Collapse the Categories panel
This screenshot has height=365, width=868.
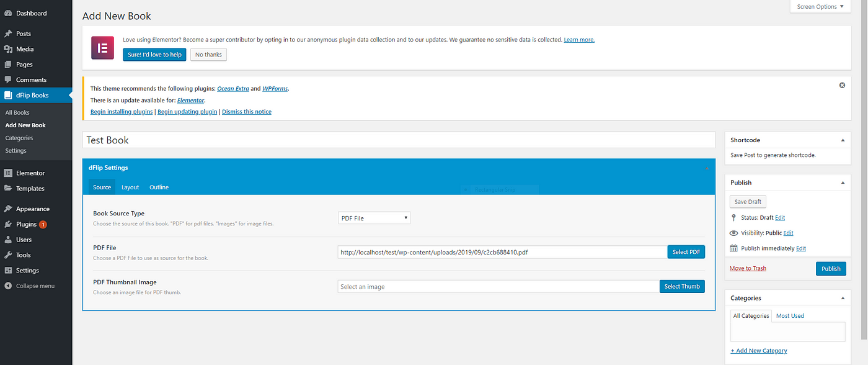click(842, 298)
